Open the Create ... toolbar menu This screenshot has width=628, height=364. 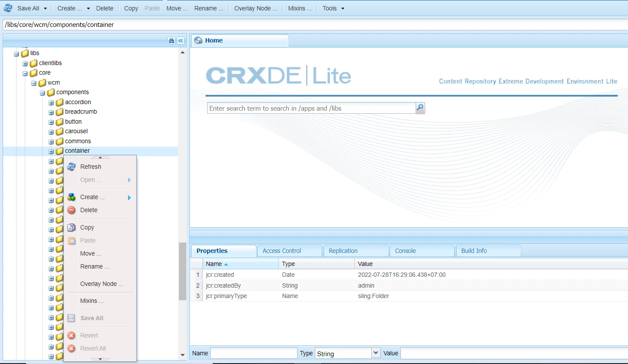click(x=69, y=8)
